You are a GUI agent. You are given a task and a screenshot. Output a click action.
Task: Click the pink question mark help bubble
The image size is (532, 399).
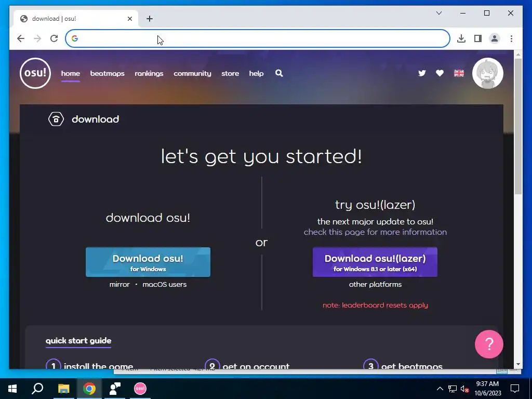click(x=489, y=344)
